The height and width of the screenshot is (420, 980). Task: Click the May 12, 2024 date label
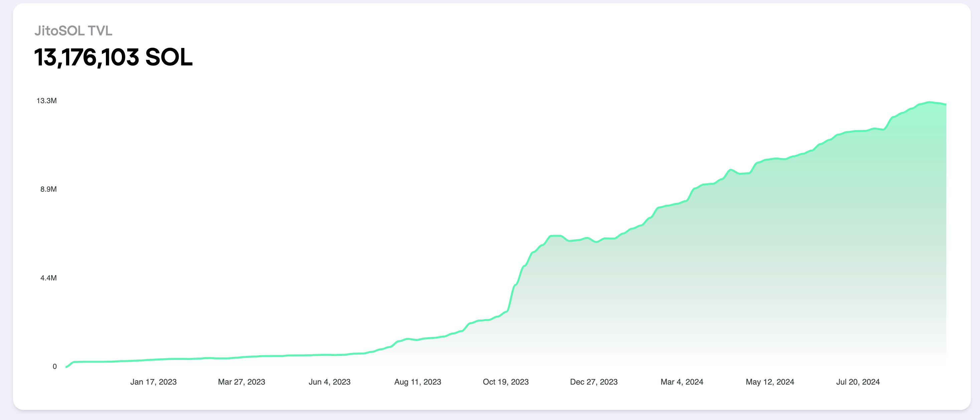pos(770,382)
